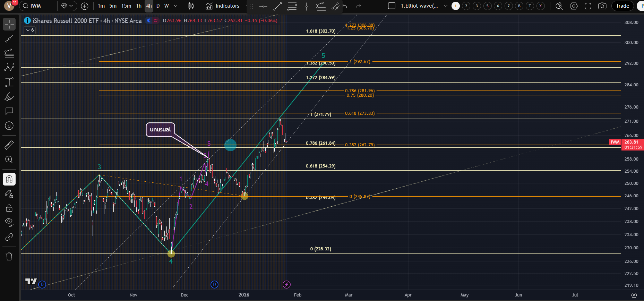Click the trash icon to remove drawings

[x=9, y=257]
